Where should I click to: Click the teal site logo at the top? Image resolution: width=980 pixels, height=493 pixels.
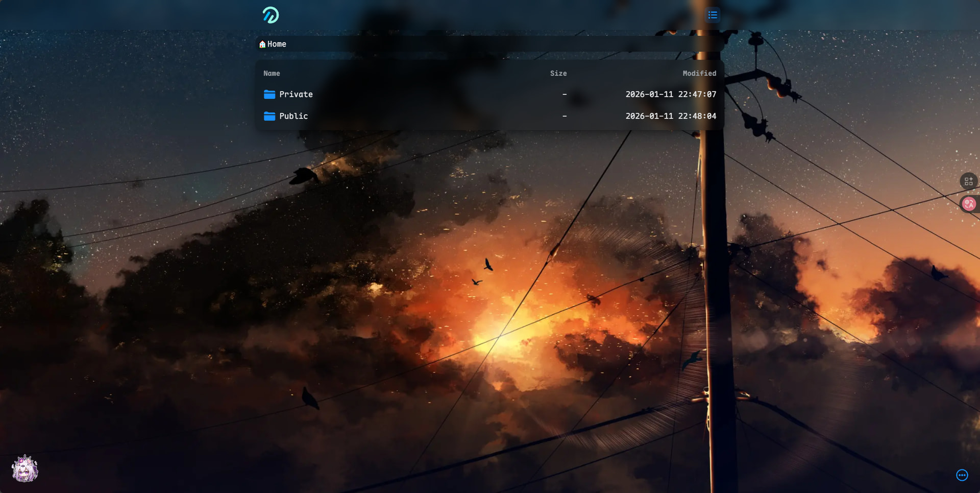coord(271,15)
